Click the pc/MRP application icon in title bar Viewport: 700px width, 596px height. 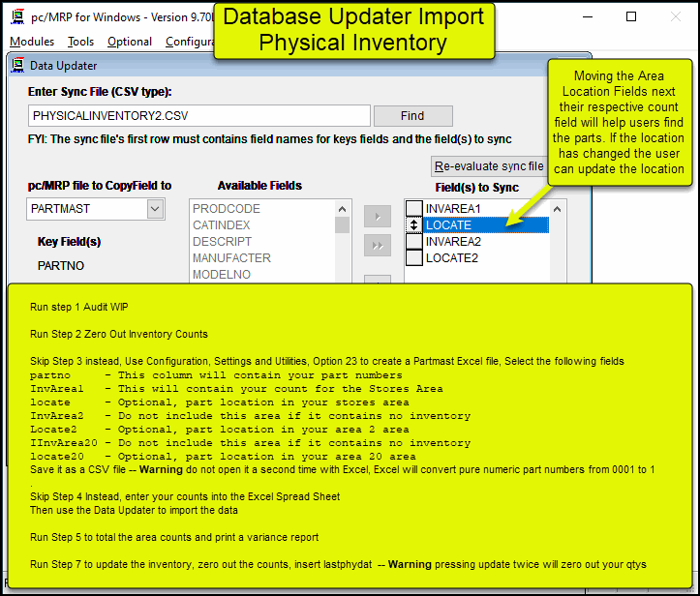coord(17,16)
